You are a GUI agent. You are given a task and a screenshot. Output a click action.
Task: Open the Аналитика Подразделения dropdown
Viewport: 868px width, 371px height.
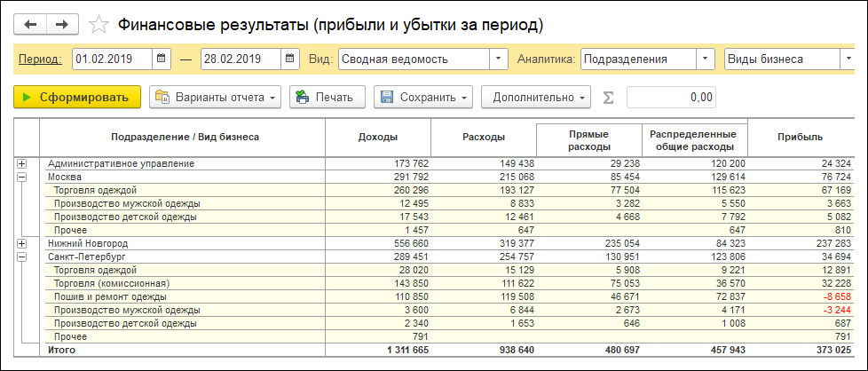pos(705,59)
